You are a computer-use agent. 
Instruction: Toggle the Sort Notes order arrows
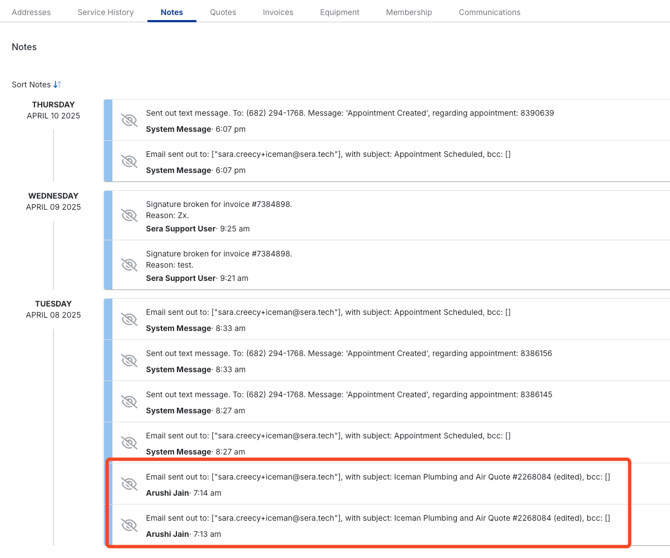57,85
